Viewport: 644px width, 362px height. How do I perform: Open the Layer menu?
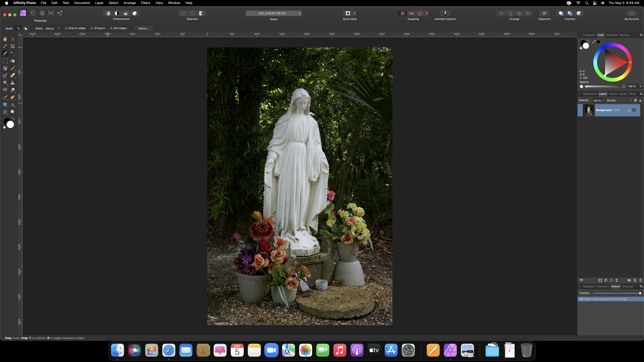coord(99,3)
